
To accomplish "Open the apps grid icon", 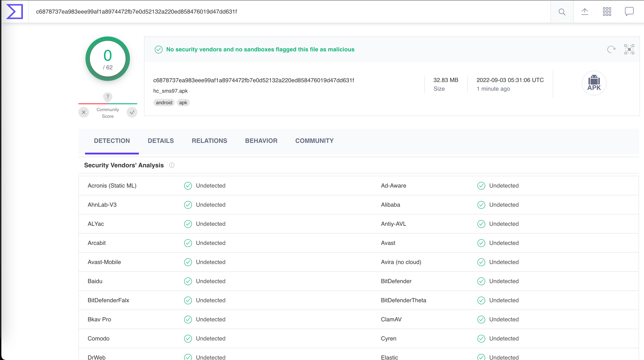I will (607, 12).
